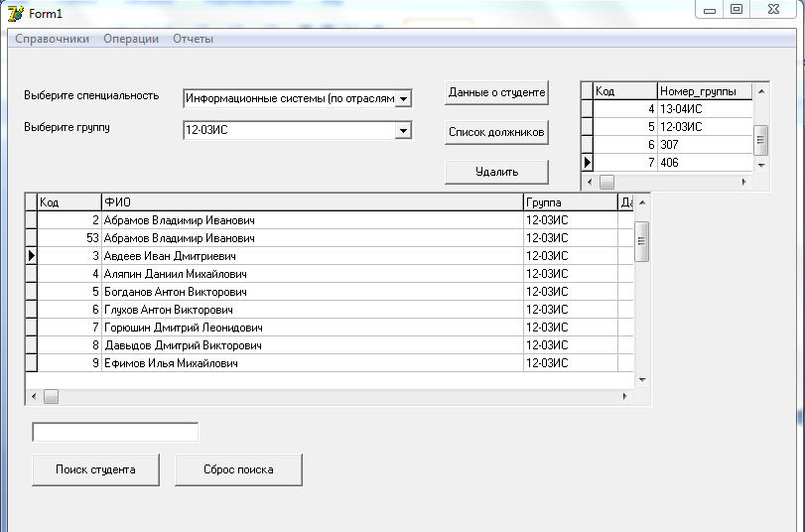Click the groups table horizontal scrollbar thumb

606,182
